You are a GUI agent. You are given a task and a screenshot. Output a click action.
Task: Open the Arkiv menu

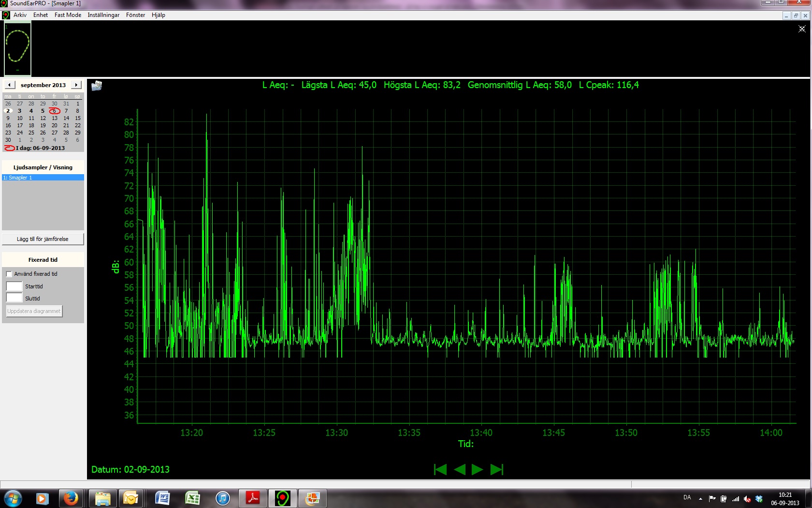pyautogui.click(x=20, y=15)
